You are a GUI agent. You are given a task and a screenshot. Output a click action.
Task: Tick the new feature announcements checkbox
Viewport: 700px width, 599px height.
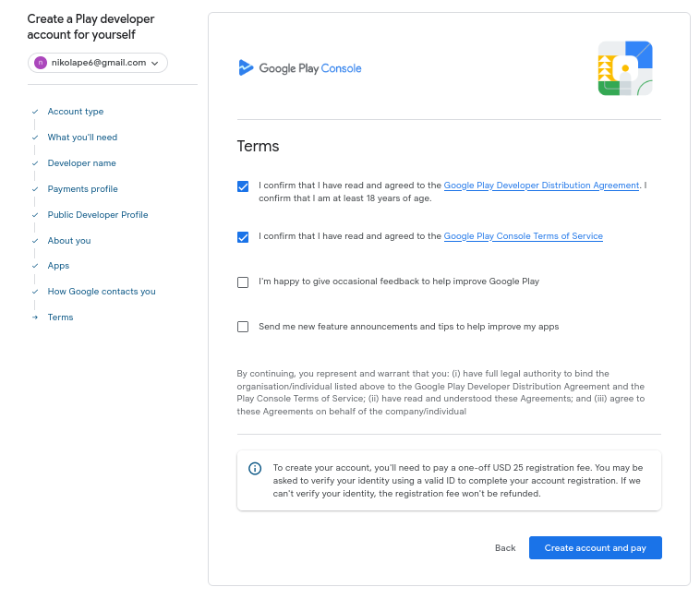[243, 327]
